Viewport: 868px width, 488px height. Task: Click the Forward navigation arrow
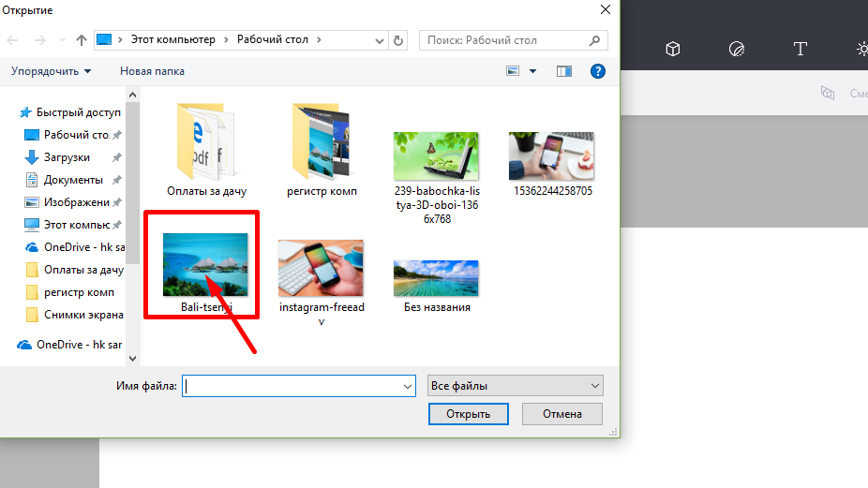click(40, 40)
